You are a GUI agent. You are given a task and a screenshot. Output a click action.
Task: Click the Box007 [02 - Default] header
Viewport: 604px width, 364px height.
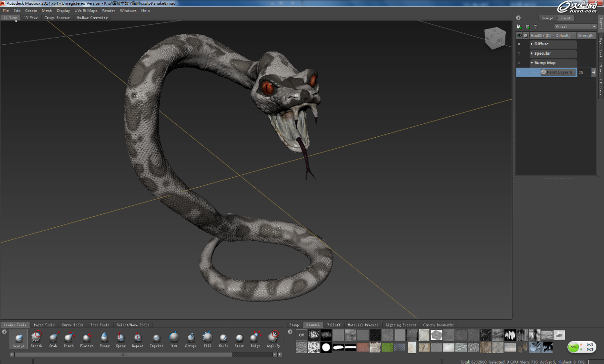pyautogui.click(x=553, y=35)
